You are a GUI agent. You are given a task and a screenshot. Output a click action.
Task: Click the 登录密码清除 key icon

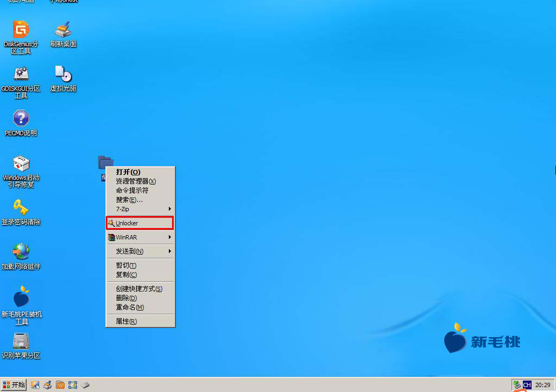pyautogui.click(x=21, y=212)
